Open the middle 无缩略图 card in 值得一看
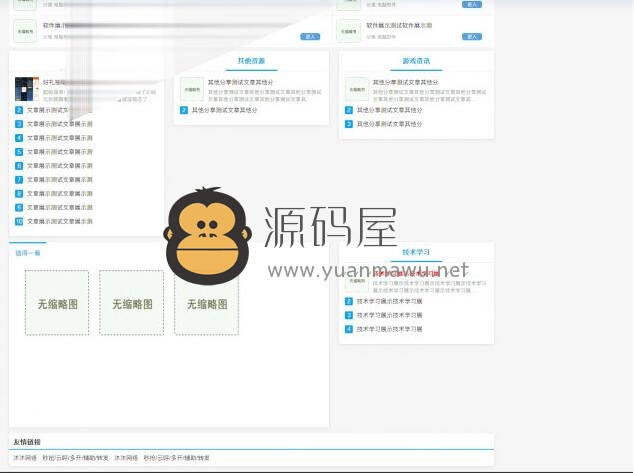The height and width of the screenshot is (473, 634). click(x=132, y=303)
